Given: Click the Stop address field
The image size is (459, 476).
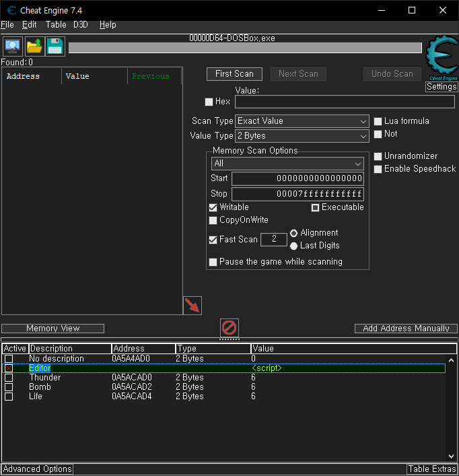Looking at the screenshot, I should pyautogui.click(x=297, y=194).
